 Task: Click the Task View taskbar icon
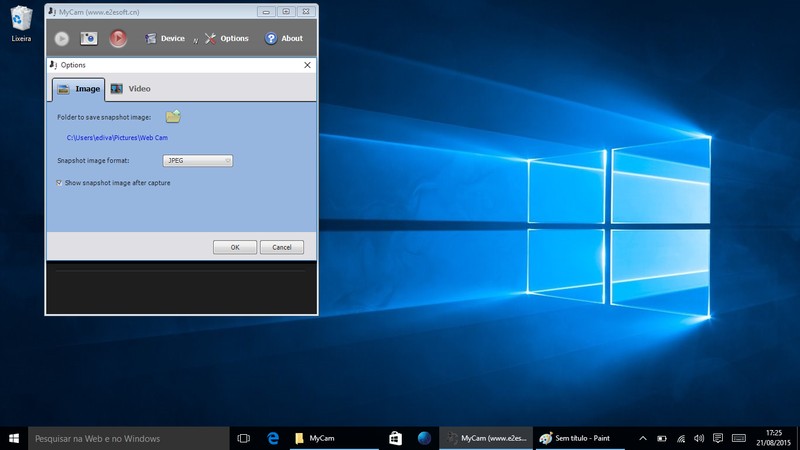243,438
